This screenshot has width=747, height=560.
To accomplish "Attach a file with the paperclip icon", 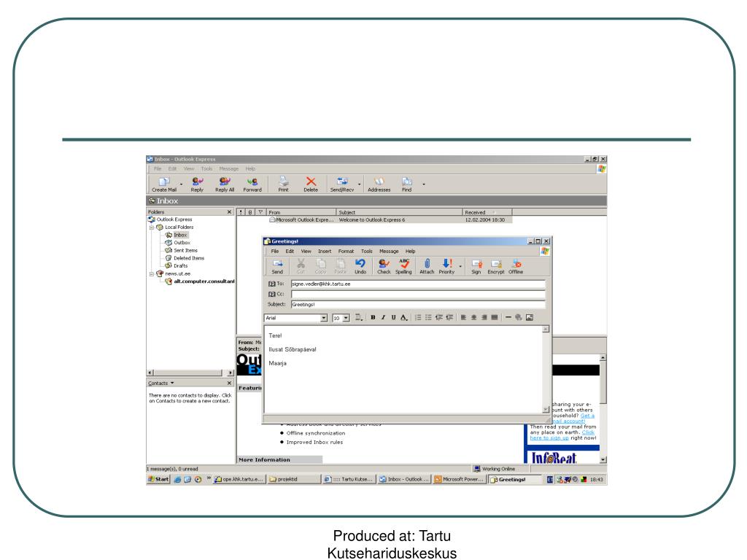I will [x=427, y=266].
